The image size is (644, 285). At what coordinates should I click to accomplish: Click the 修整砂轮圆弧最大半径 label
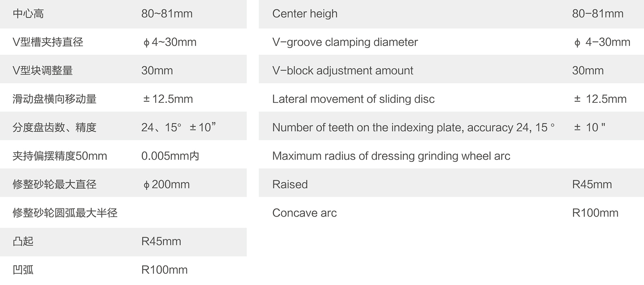click(65, 213)
